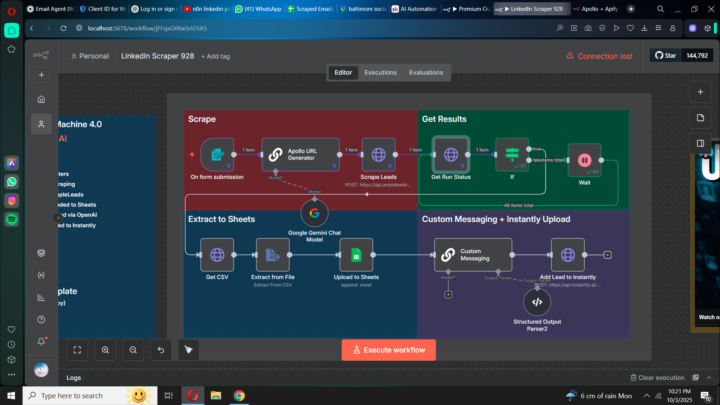Pop out the logs panel window icon
The image size is (720, 405).
click(x=696, y=377)
